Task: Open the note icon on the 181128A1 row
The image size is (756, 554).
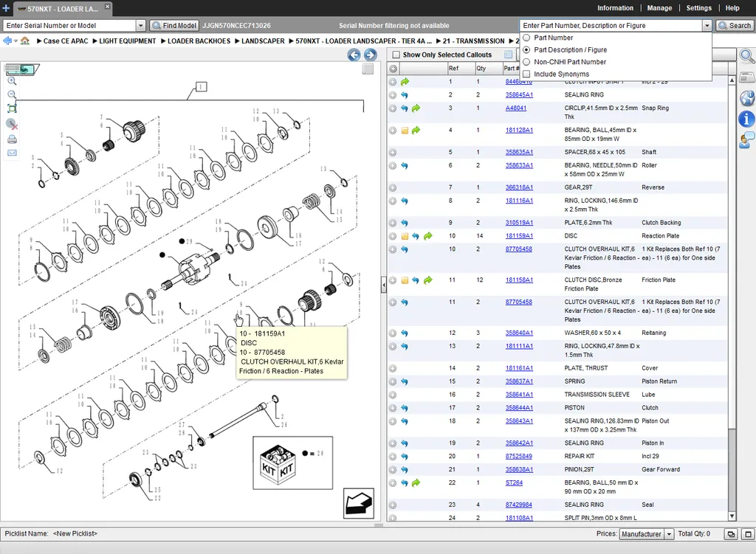Action: (405, 131)
